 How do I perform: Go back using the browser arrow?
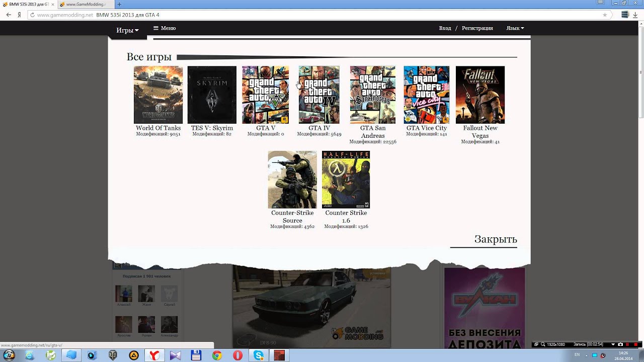[9, 15]
